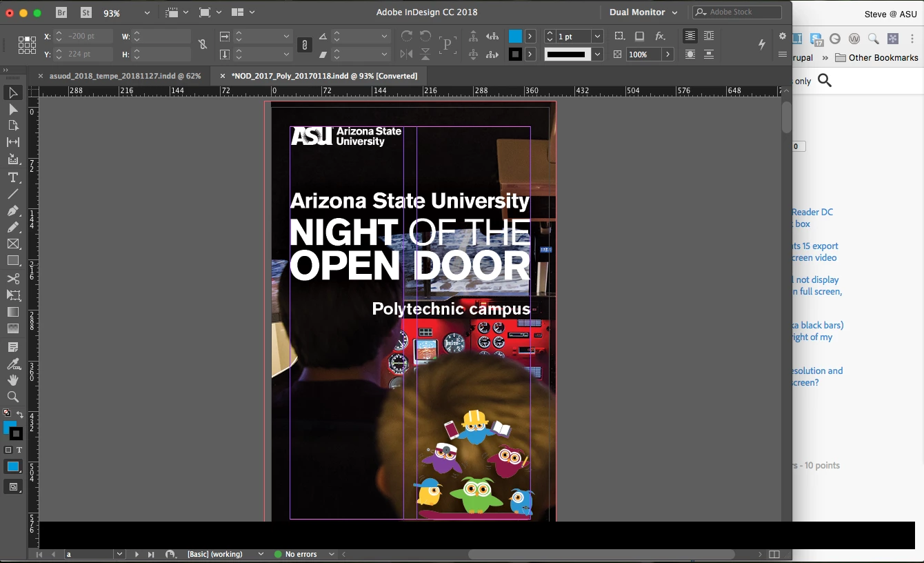Select the Scissors tool
924x563 pixels.
13,279
